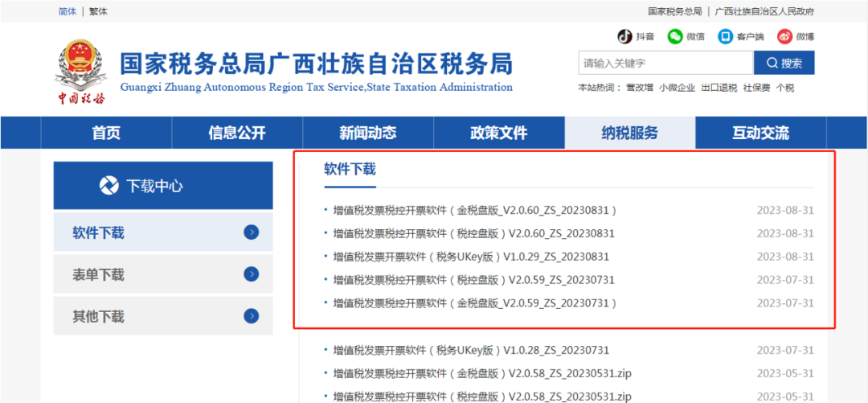Expand the 其他下载 arrow

[252, 316]
